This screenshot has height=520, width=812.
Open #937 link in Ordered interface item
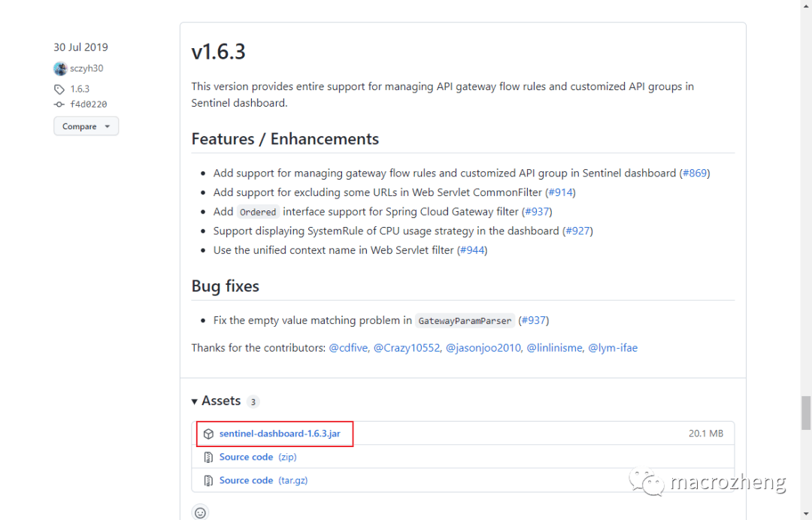click(x=537, y=212)
